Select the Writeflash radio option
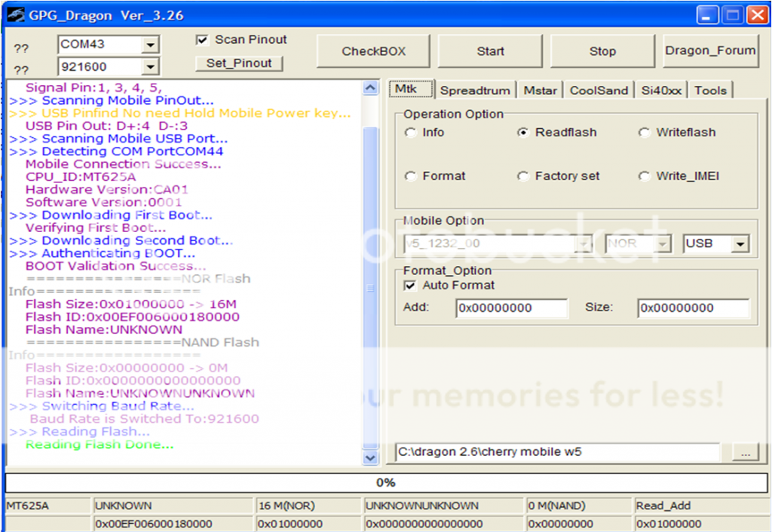The image size is (772, 532). click(644, 133)
